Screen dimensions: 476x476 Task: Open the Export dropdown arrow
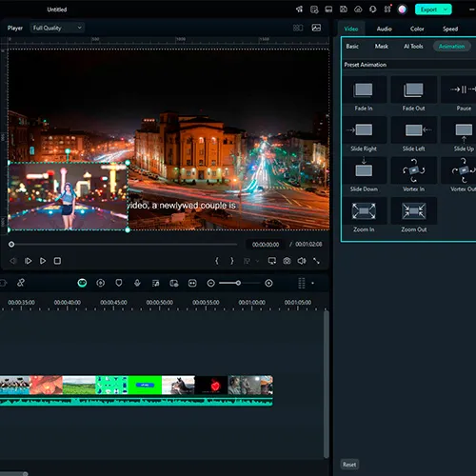[446, 10]
